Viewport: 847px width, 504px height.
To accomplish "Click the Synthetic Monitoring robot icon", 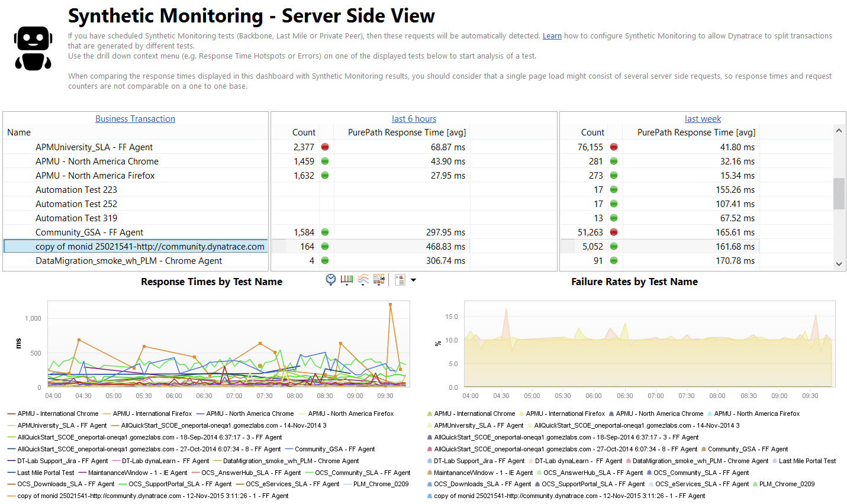I will (x=33, y=48).
